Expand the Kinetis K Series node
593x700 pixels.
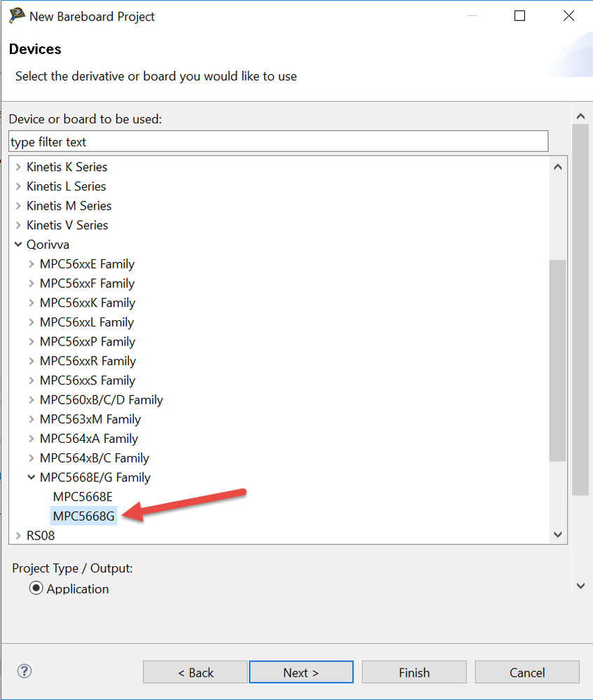[18, 167]
